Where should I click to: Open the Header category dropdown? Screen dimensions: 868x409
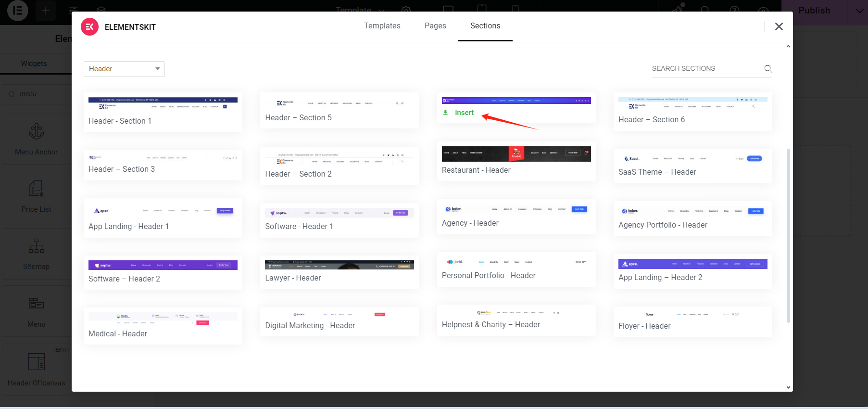coord(124,69)
